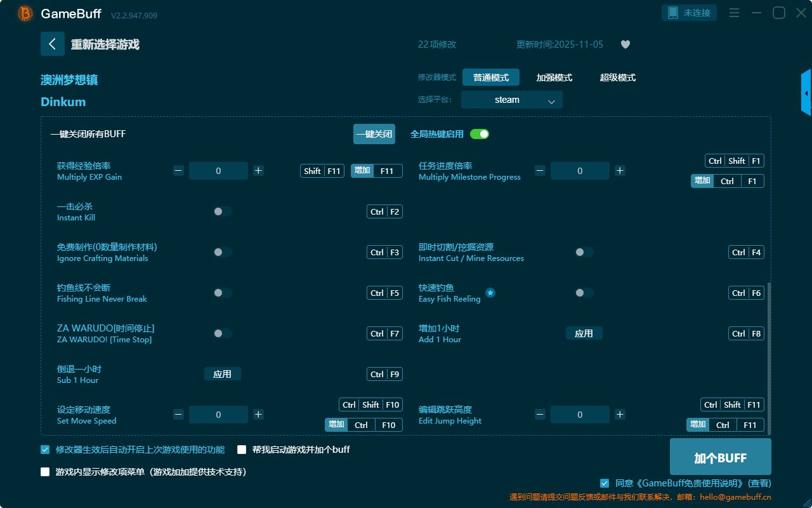812x508 pixels.
Task: Enable the Instant Kill toggle
Action: coord(222,211)
